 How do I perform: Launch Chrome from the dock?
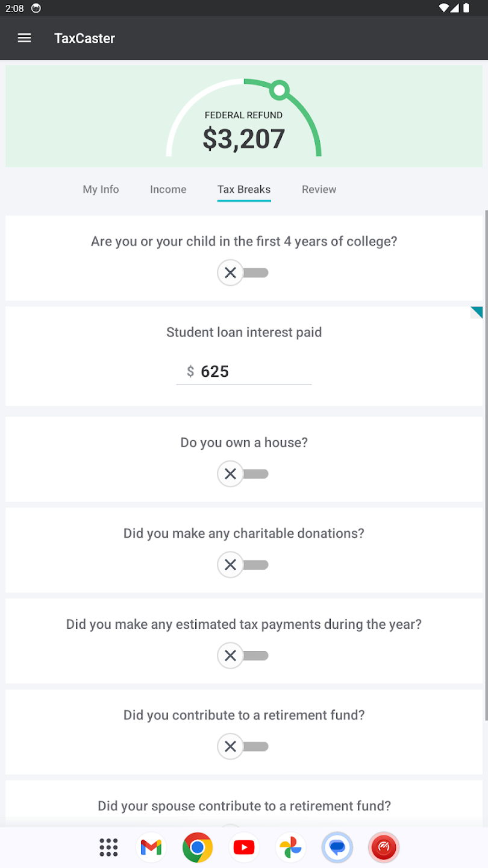[198, 848]
